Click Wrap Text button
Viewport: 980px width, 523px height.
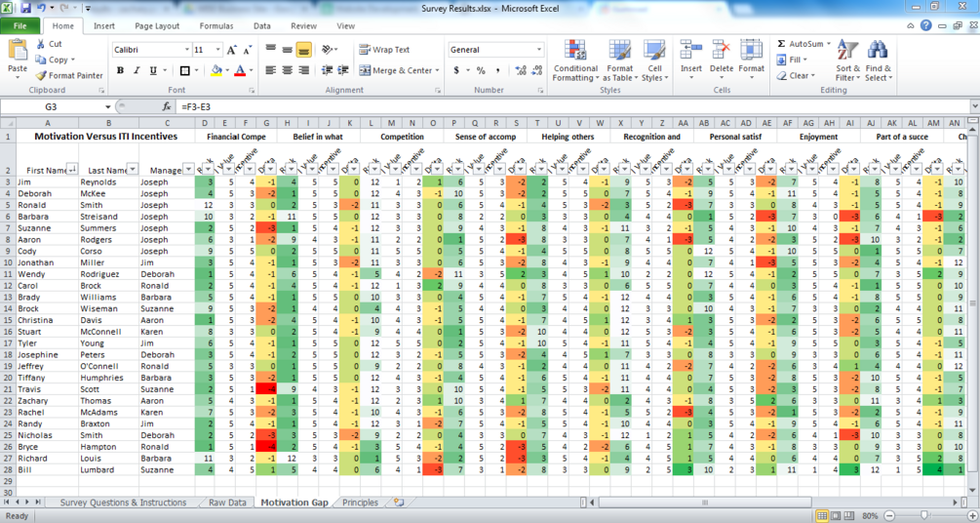[384, 50]
